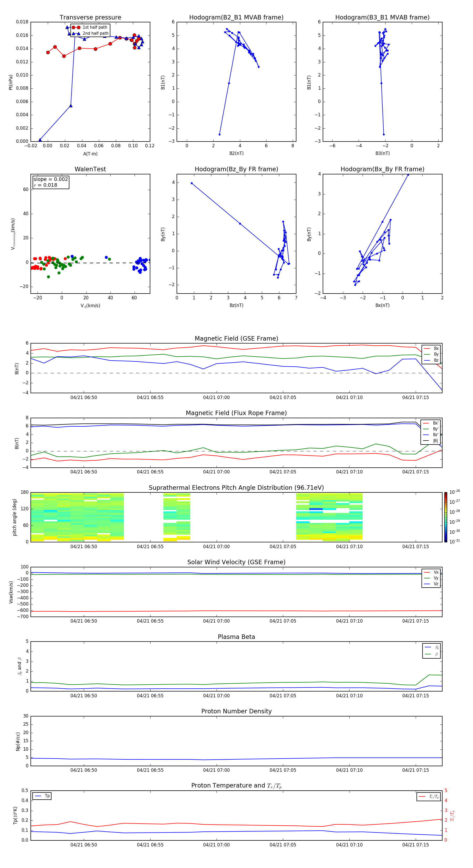Viewport: 473px width, 868px height.
Task: Click the 'Hodogram(Bz_By FR frame)' title
Action: [236, 169]
